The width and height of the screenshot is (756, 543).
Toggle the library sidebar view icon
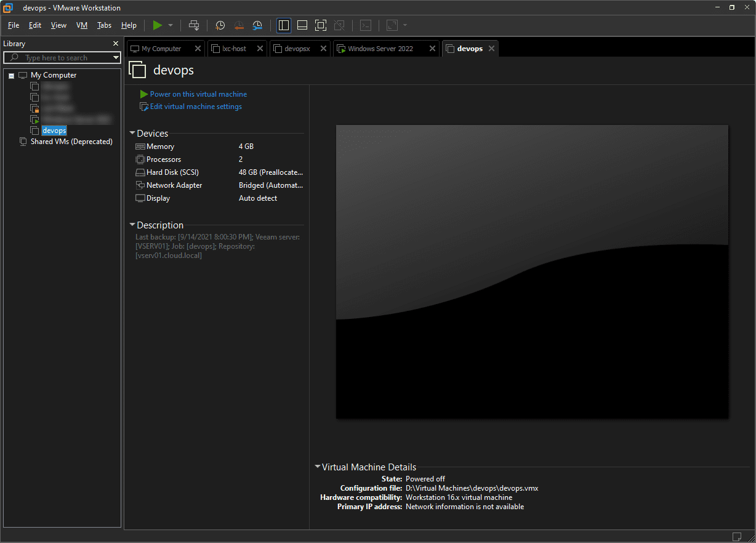pyautogui.click(x=284, y=25)
